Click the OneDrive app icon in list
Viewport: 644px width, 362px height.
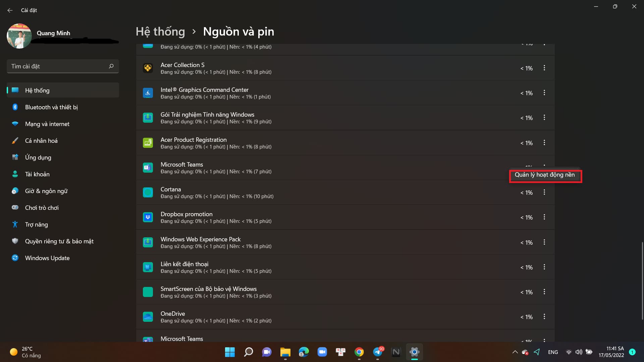coord(148,317)
